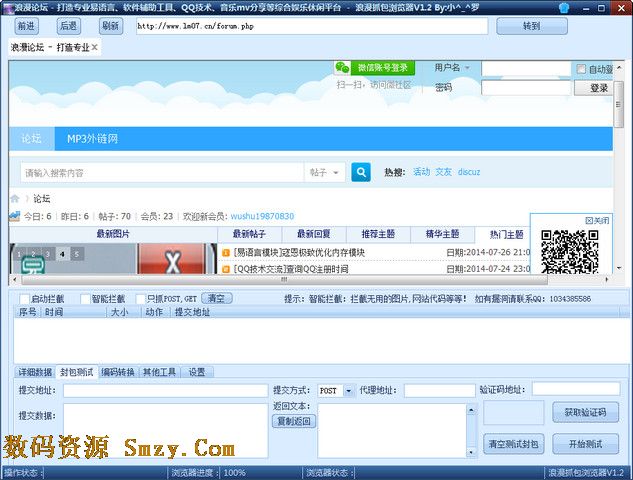Click the WeChat login icon
Viewport: 633px width, 480px height.
pyautogui.click(x=342, y=67)
